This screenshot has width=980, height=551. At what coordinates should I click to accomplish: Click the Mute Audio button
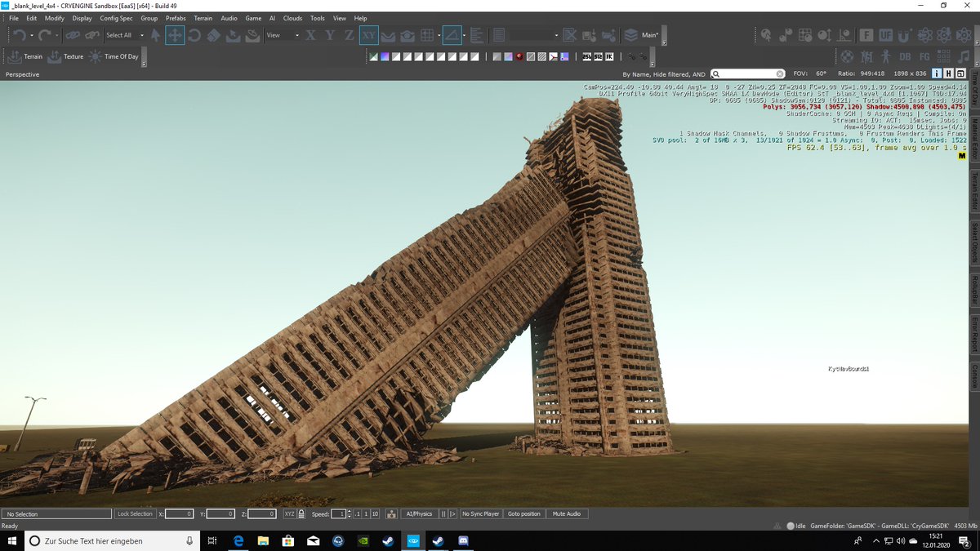coord(567,514)
